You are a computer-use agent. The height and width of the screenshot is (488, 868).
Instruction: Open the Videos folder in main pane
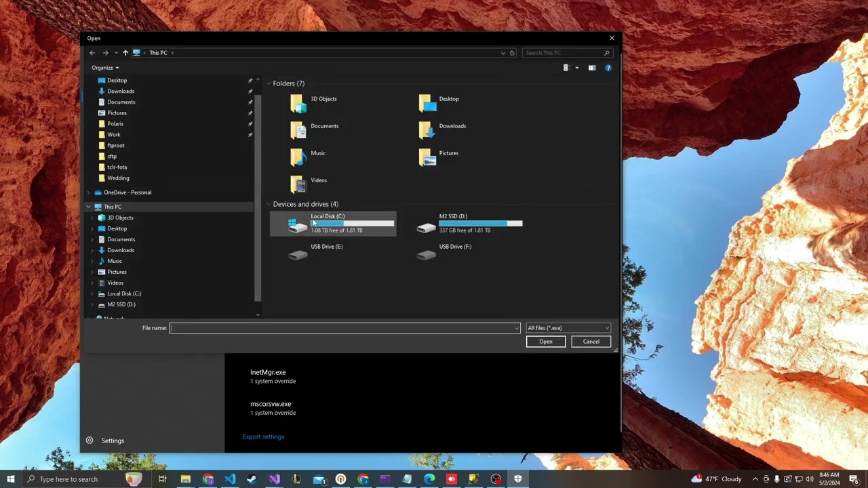coord(309,184)
